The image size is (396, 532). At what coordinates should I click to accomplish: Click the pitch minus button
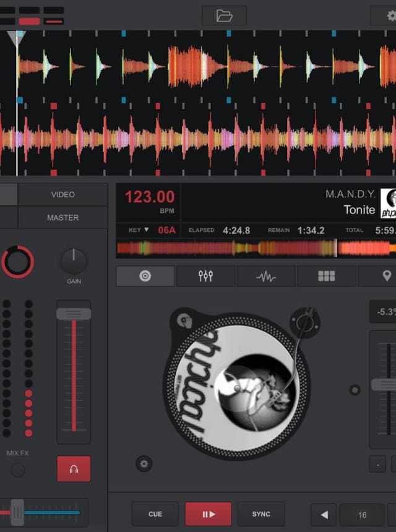[377, 464]
